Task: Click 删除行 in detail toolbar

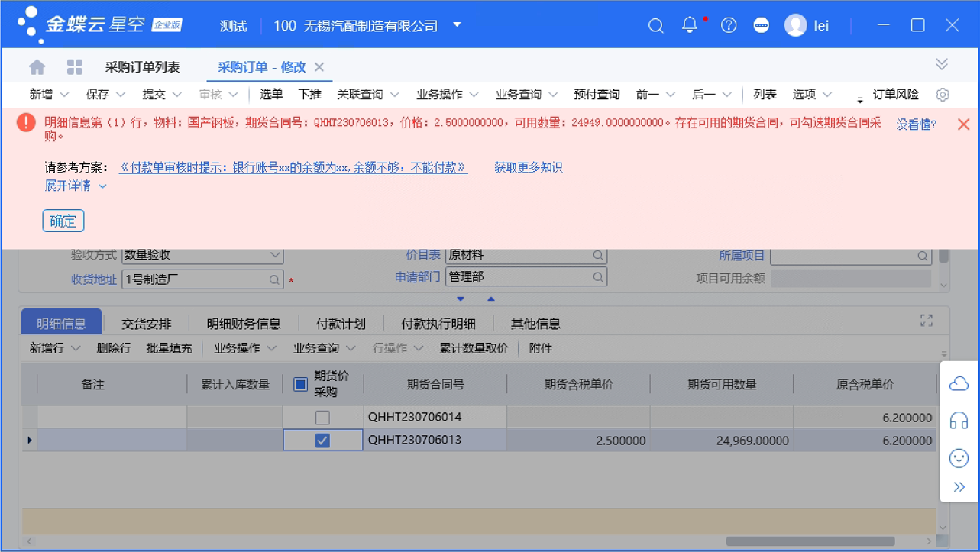Action: click(x=114, y=348)
